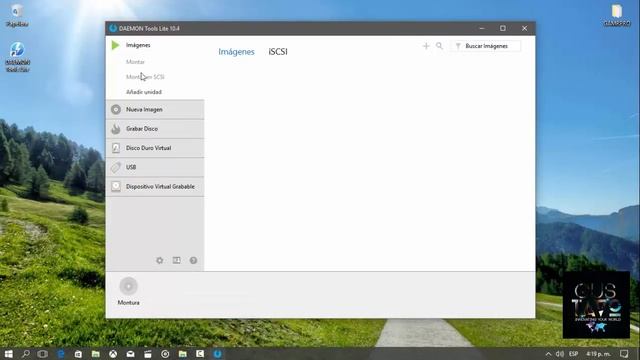Open help with the question mark icon

pos(193,260)
